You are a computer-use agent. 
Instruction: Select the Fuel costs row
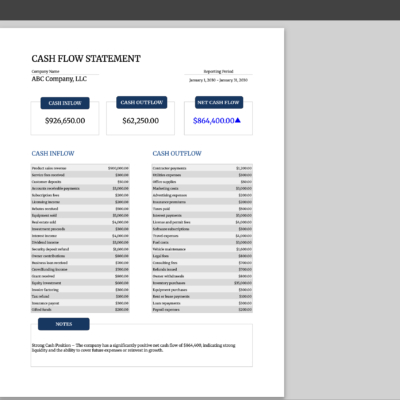202,242
